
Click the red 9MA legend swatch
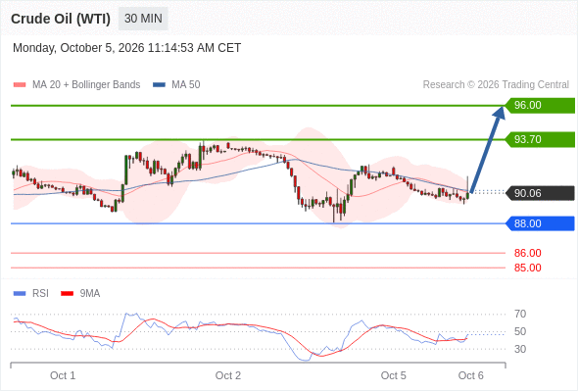[x=67, y=294]
